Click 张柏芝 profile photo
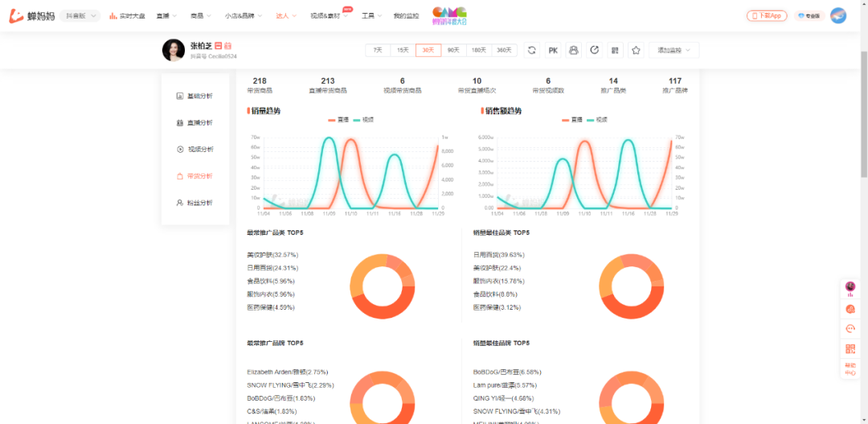 [x=174, y=50]
